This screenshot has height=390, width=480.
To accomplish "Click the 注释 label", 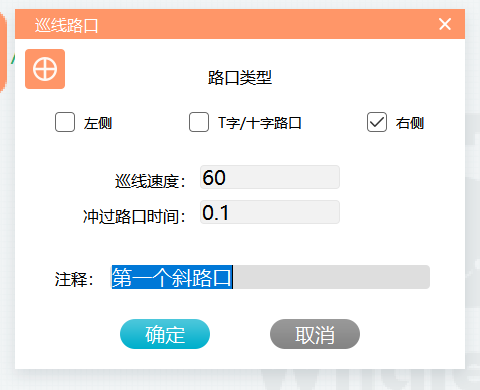I will coord(74,279).
